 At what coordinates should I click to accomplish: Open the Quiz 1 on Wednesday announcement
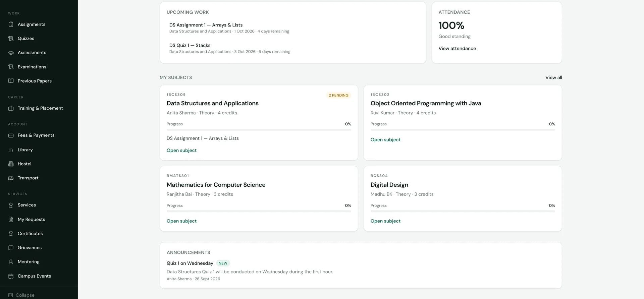coord(190,263)
